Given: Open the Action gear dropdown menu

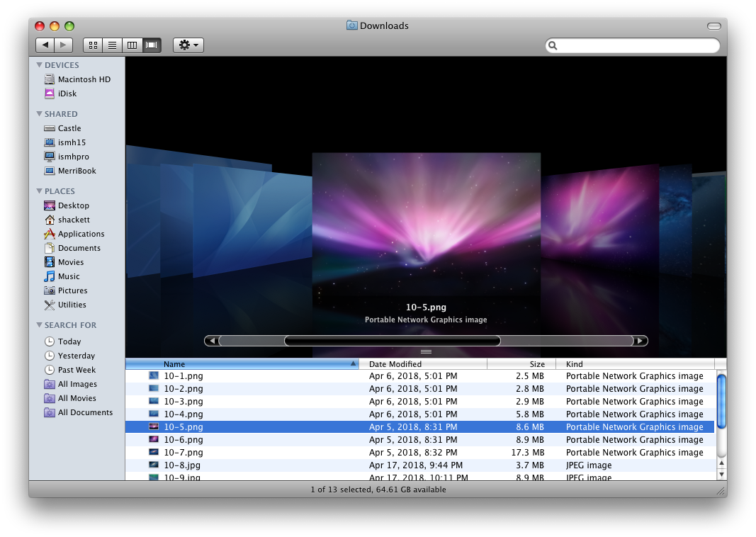Looking at the screenshot, I should 188,45.
